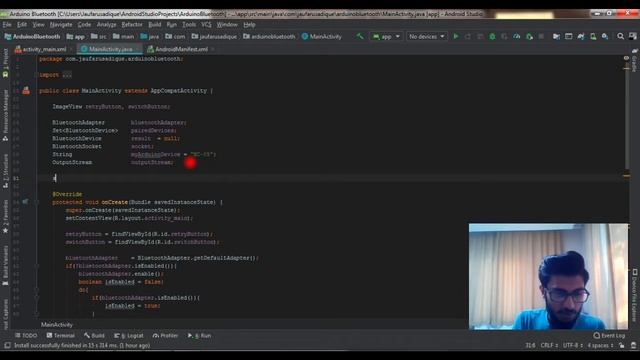Open the Window menu
Screen dimensions: 640x360
[x=227, y=24]
